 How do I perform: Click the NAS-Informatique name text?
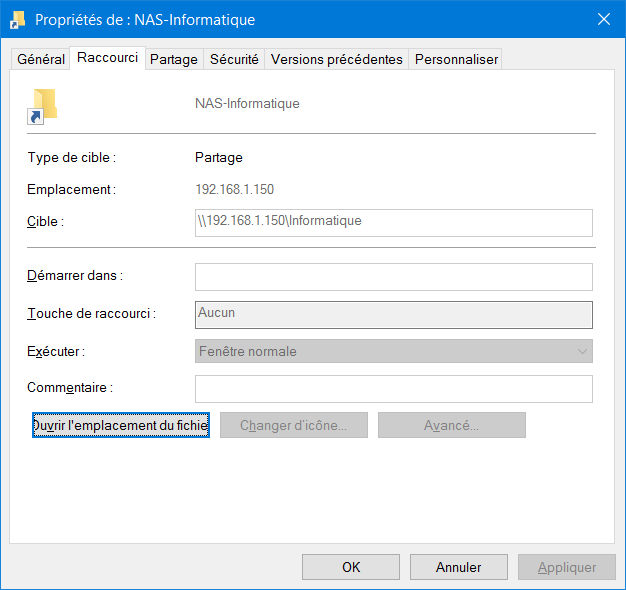[247, 103]
